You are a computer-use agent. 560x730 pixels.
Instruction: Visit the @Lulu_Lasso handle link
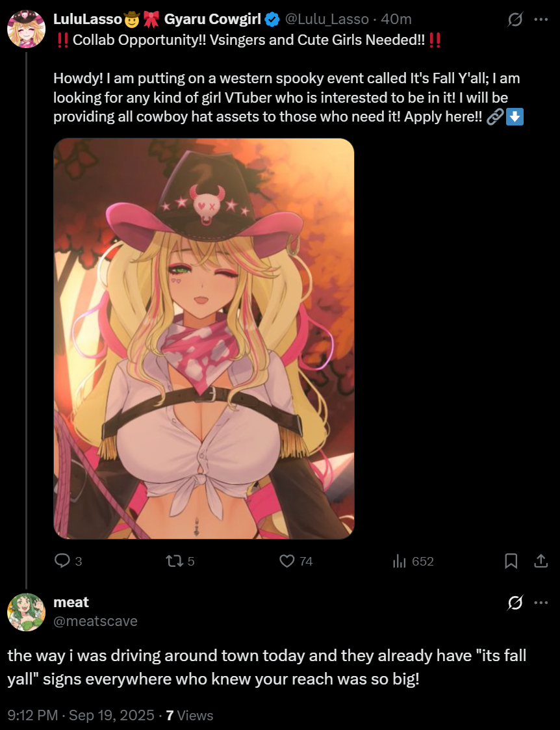click(x=327, y=19)
